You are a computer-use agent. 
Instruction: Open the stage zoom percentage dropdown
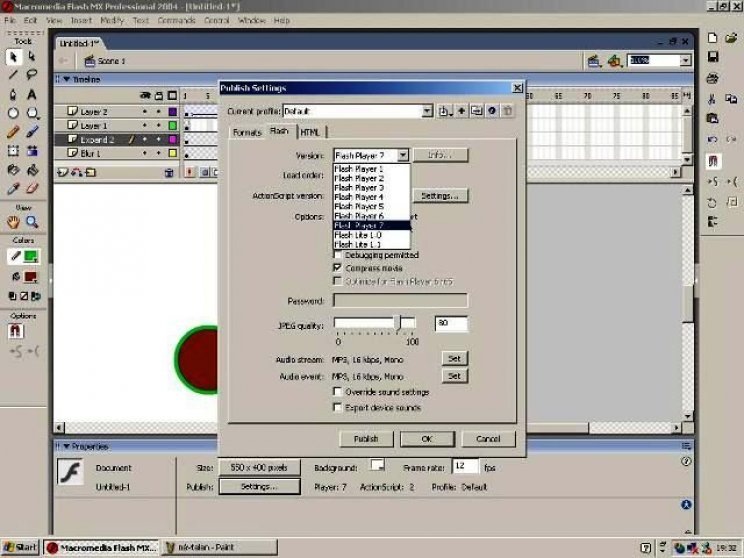(686, 61)
